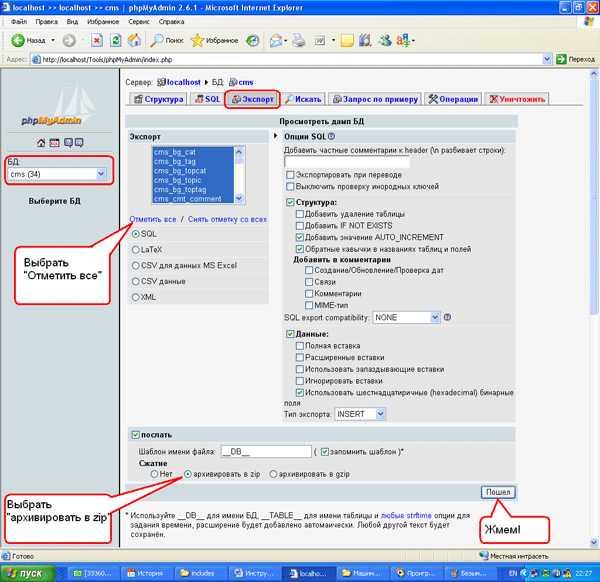
Task: Click the Отметить все link
Action: tap(153, 219)
